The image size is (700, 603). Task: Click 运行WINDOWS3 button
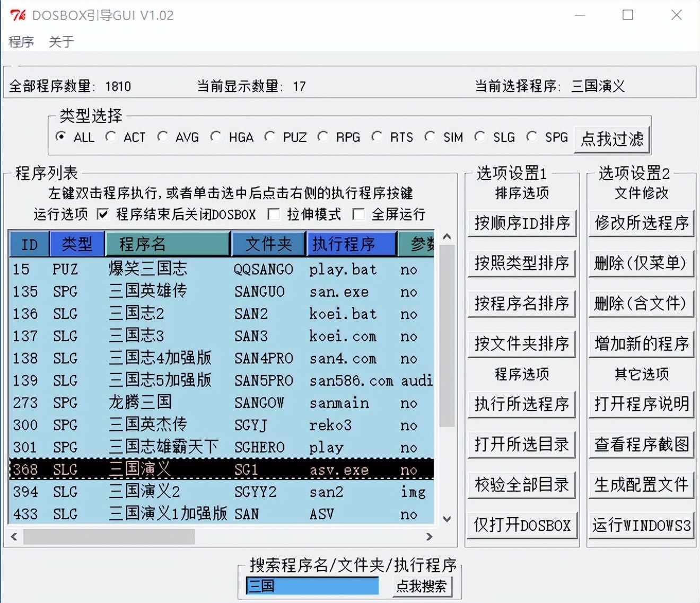642,525
